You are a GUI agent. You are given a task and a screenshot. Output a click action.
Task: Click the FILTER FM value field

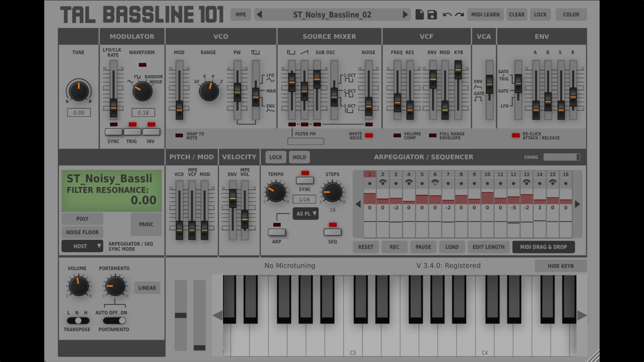306,141
